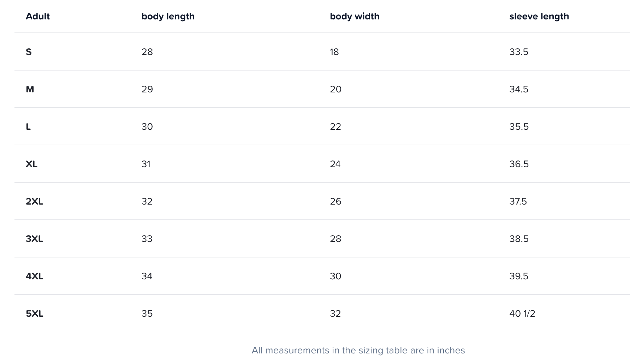Click the measurements in inches note
Image resolution: width=630 pixels, height=364 pixels.
tap(358, 350)
